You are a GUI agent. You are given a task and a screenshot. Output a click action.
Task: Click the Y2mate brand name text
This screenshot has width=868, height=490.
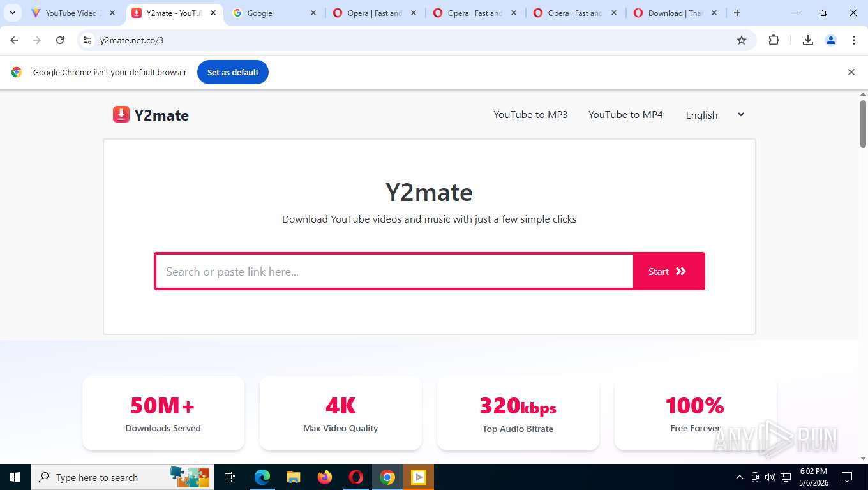click(161, 115)
